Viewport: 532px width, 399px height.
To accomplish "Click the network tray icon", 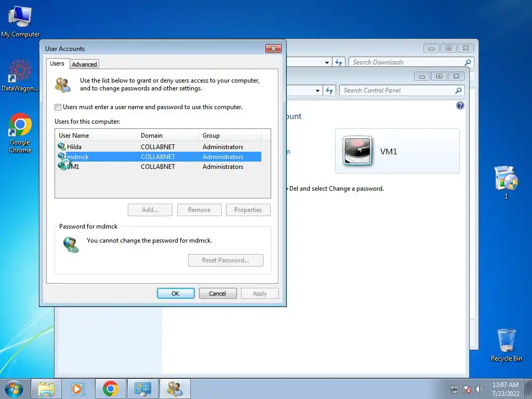I will point(454,389).
